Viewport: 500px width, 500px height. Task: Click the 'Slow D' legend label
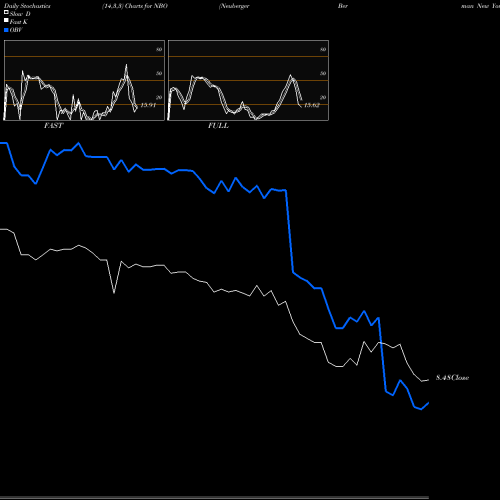(x=20, y=14)
